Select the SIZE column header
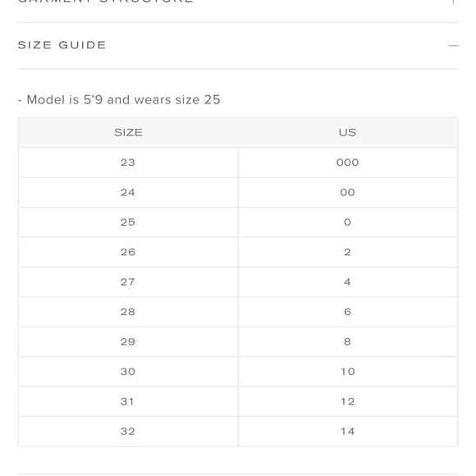This screenshot has height=476, width=476. pyautogui.click(x=128, y=132)
